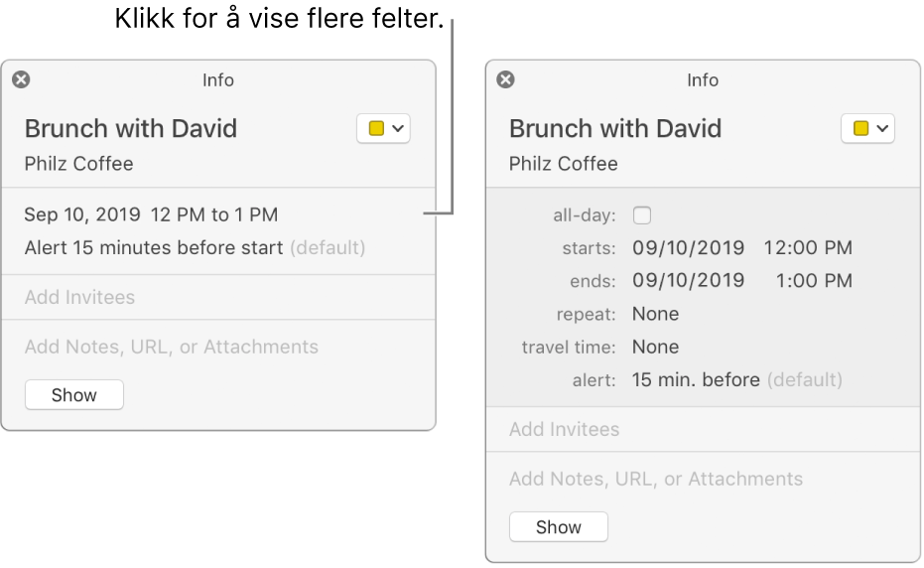The height and width of the screenshot is (568, 924).
Task: Click Show button in right popover
Action: (559, 526)
